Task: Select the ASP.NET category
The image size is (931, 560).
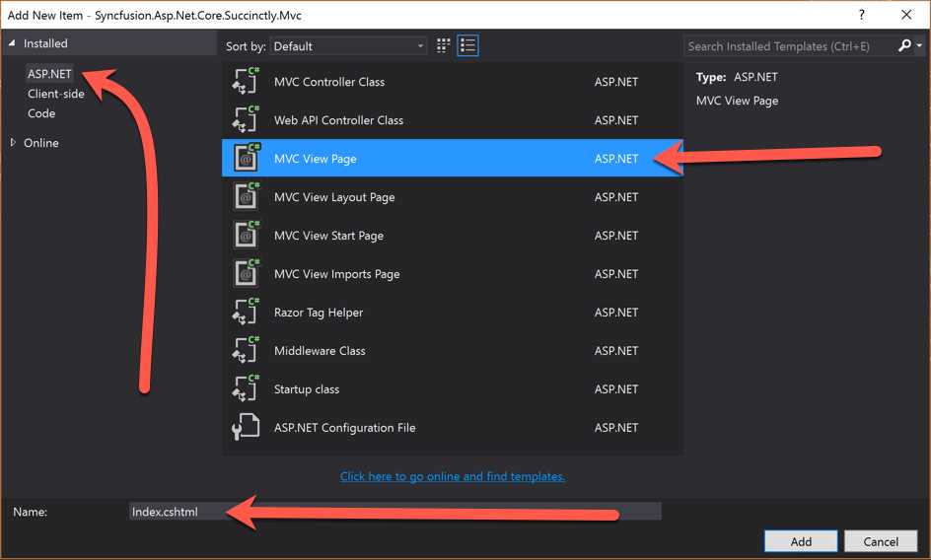Action: click(x=49, y=74)
